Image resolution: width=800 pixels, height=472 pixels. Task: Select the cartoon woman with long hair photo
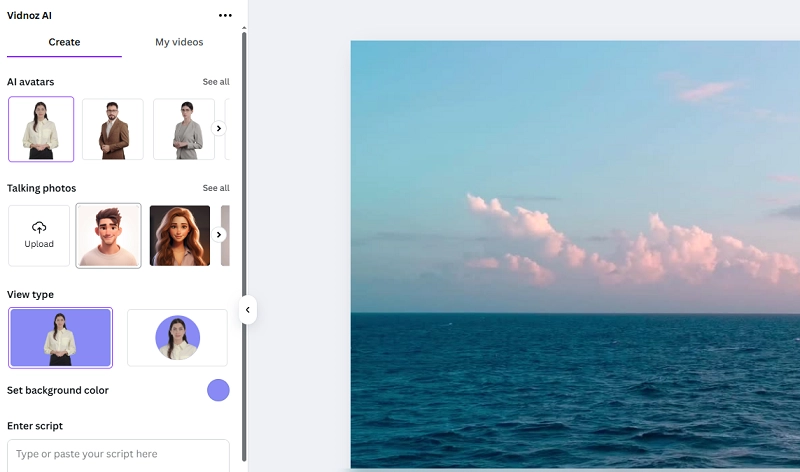tap(180, 236)
